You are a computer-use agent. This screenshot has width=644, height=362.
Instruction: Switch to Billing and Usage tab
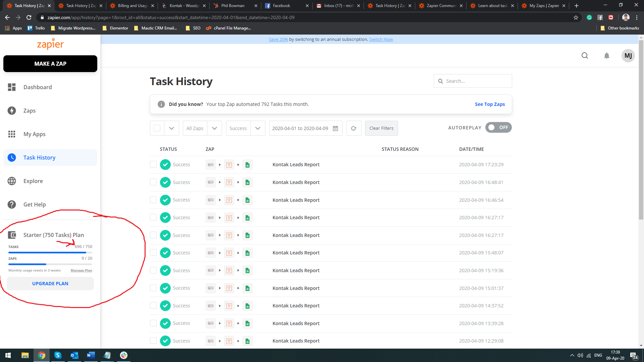(132, 6)
